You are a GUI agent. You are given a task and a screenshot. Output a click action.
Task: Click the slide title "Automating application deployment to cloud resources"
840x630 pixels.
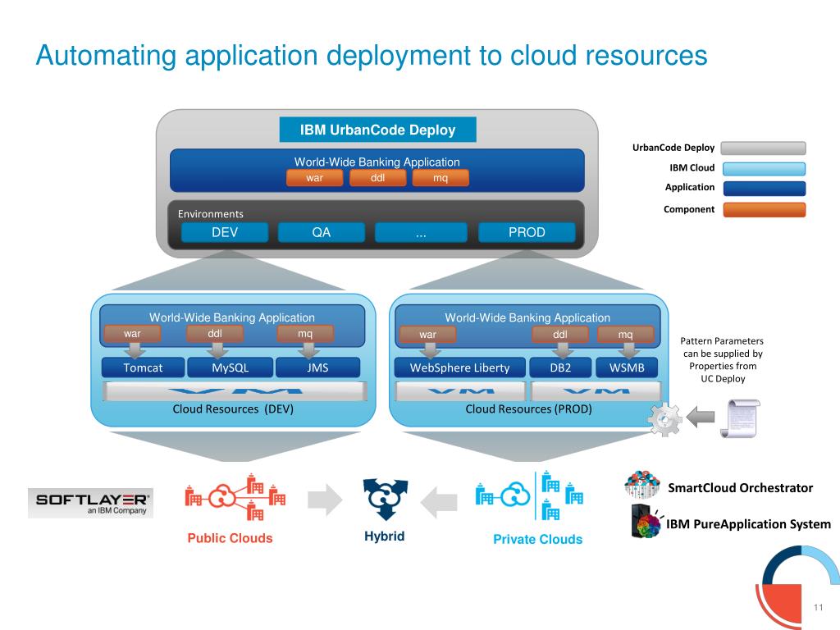pos(372,56)
